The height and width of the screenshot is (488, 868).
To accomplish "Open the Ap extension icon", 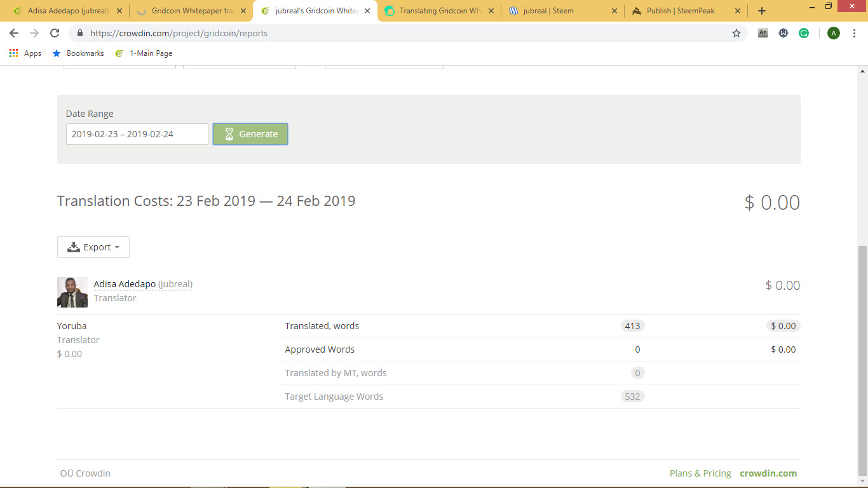I will pyautogui.click(x=763, y=33).
